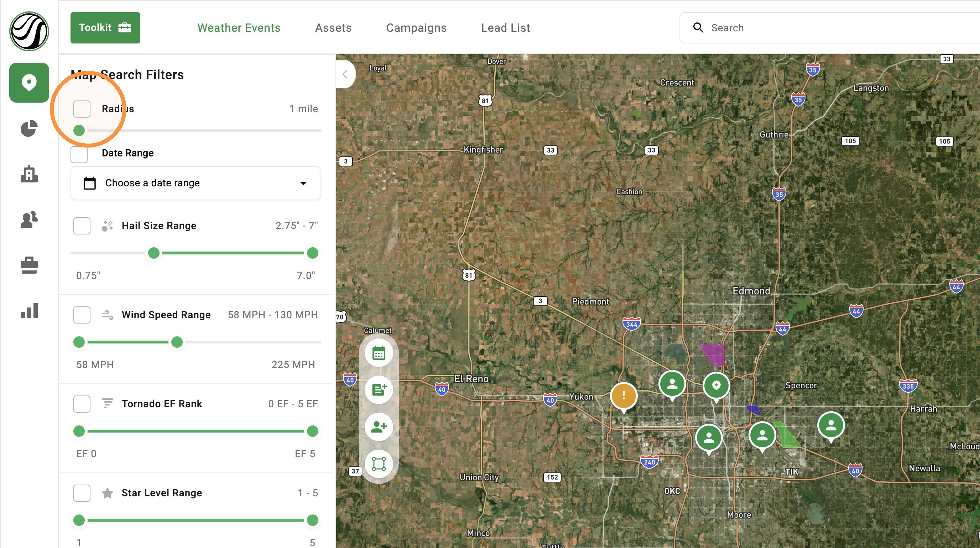Enable the Radius filter checkbox
This screenshot has height=548, width=980.
pyautogui.click(x=82, y=109)
